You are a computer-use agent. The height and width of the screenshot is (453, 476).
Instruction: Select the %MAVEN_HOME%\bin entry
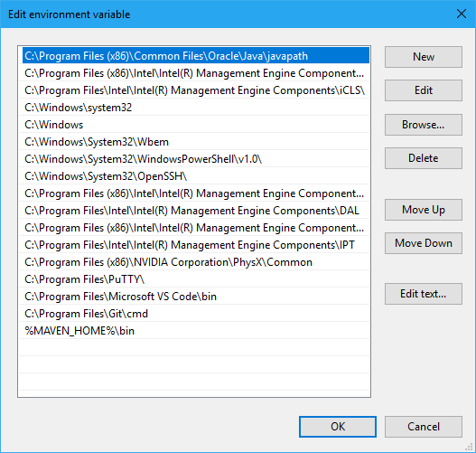pos(194,331)
